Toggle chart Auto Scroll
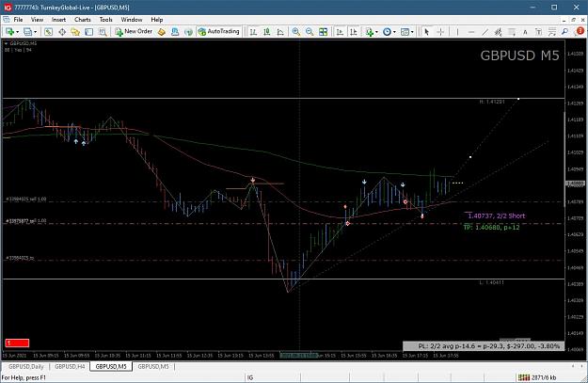The image size is (588, 383). tap(340, 32)
